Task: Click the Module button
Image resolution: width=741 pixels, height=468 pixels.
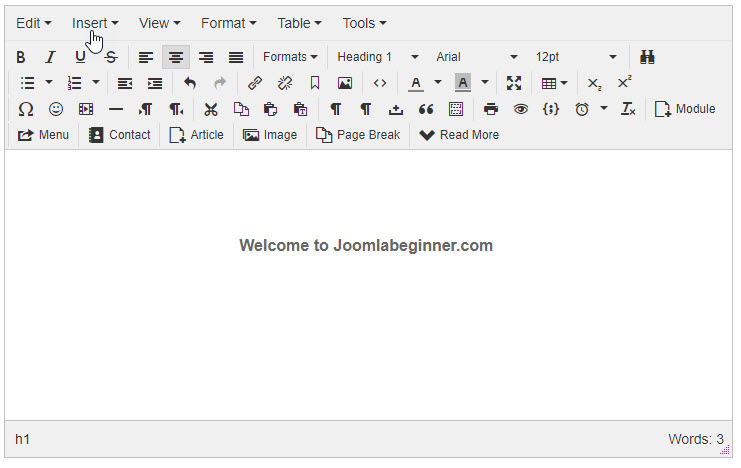Action: click(685, 109)
